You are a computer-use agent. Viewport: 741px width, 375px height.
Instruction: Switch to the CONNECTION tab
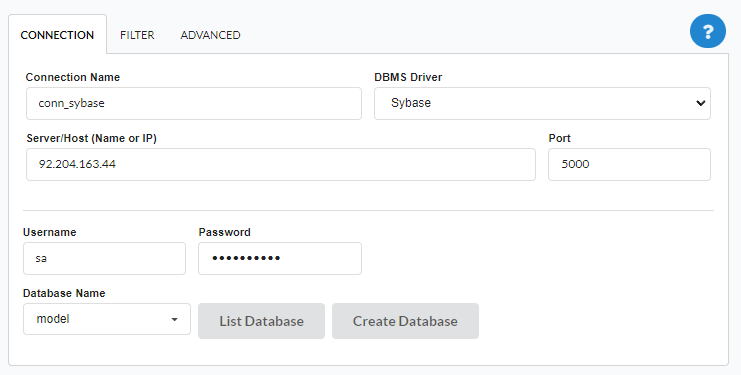click(57, 35)
